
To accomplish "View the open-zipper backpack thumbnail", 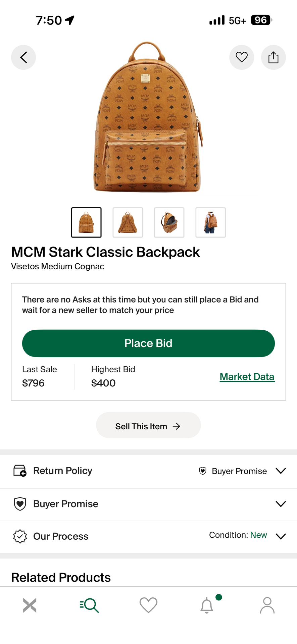I will [169, 222].
